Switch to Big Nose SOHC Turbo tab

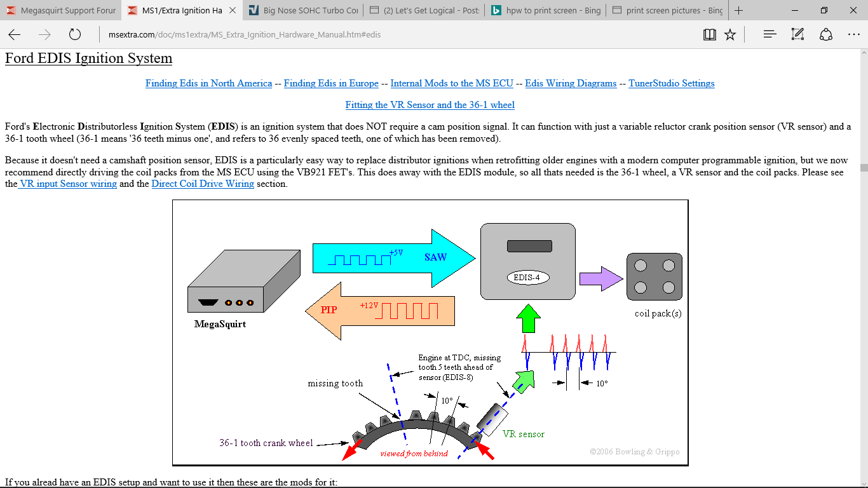[x=302, y=10]
